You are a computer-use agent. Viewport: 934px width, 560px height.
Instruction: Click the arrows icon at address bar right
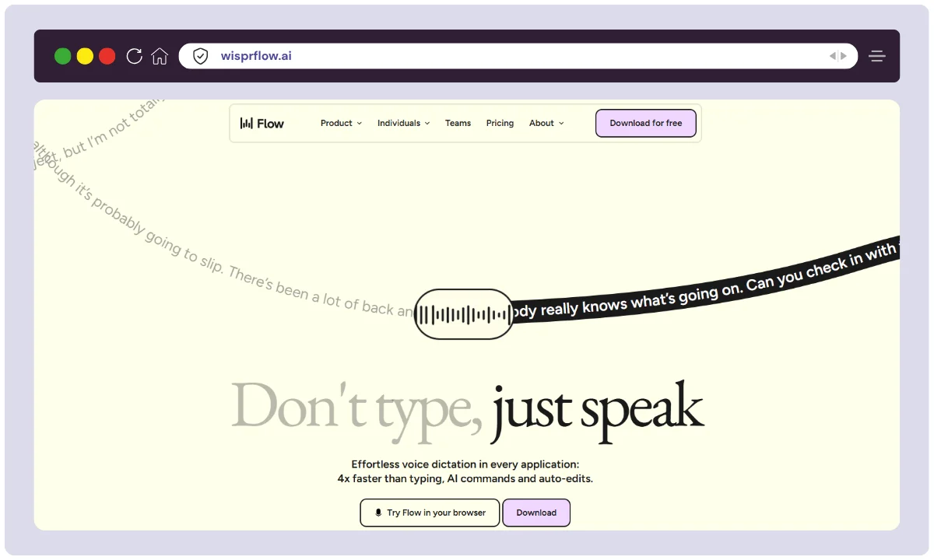click(837, 56)
